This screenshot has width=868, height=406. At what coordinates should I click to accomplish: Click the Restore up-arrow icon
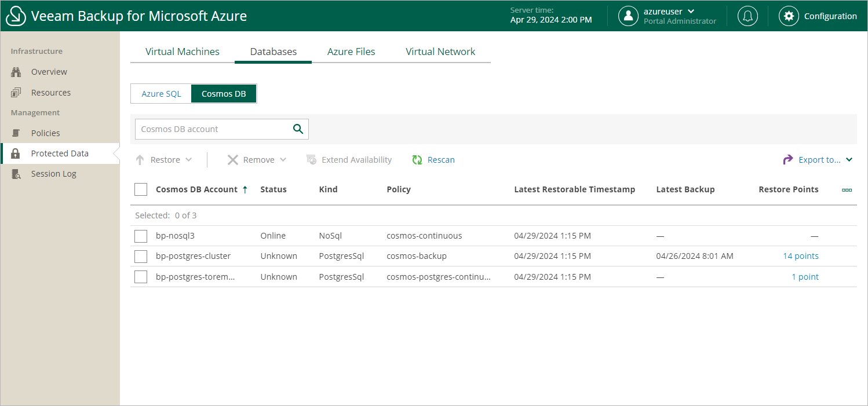(x=140, y=160)
